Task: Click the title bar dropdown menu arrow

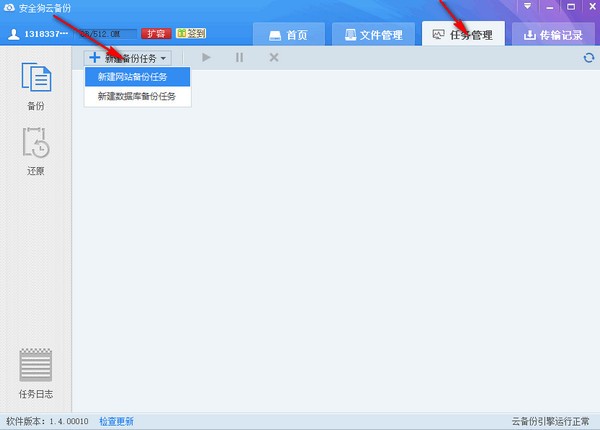Action: pos(528,6)
